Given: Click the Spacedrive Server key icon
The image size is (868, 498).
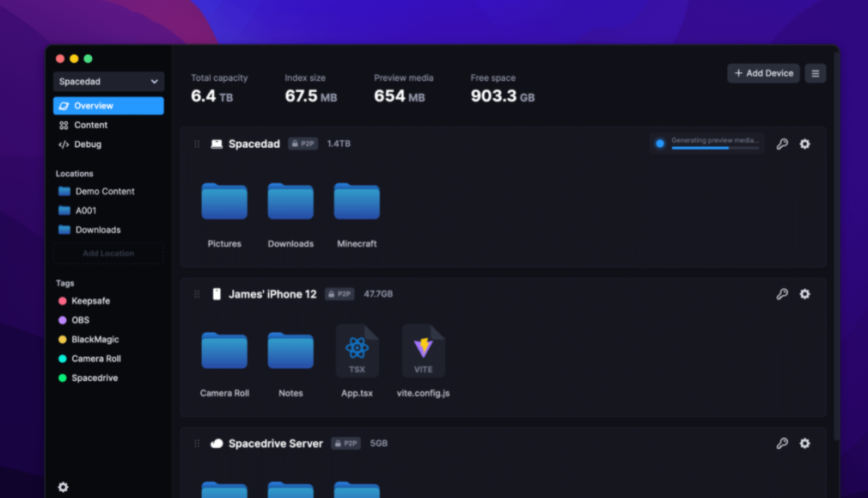Looking at the screenshot, I should click(782, 443).
